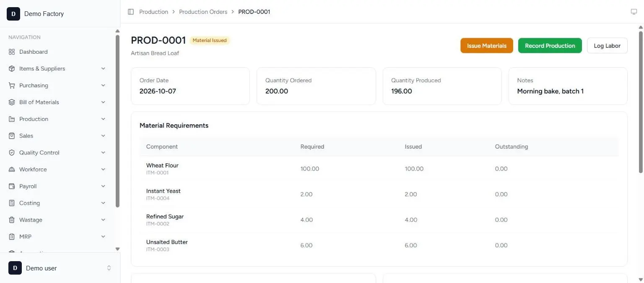Viewport: 644px width, 283px height.
Task: Click the sidebar scroll-down arrow
Action: (118, 249)
